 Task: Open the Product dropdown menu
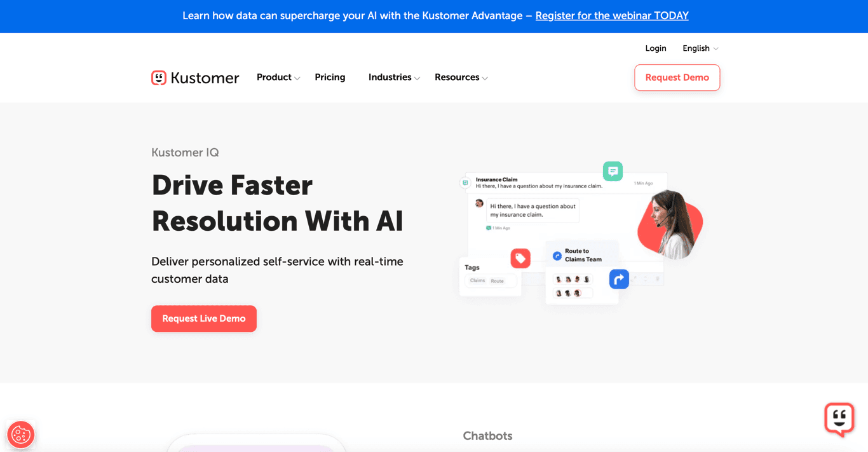pyautogui.click(x=275, y=77)
